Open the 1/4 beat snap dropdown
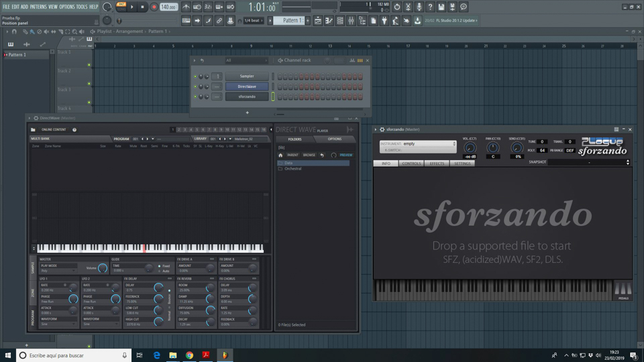Viewport: 644px width, 362px height. (254, 21)
